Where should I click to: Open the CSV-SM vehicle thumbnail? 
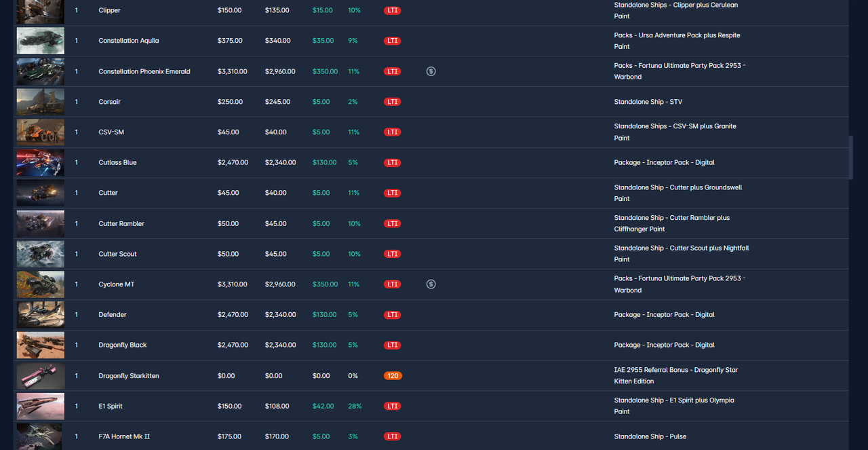(x=41, y=132)
